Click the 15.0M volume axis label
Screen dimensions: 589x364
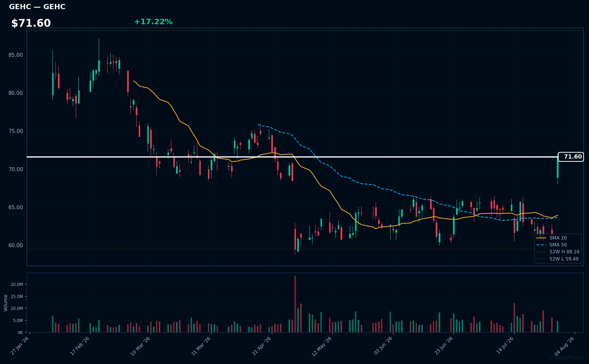(17, 296)
